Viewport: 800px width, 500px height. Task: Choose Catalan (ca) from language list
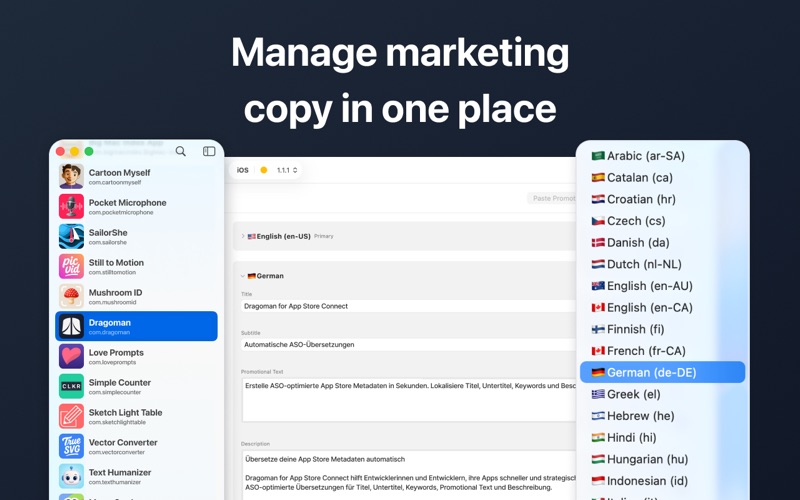[662, 178]
